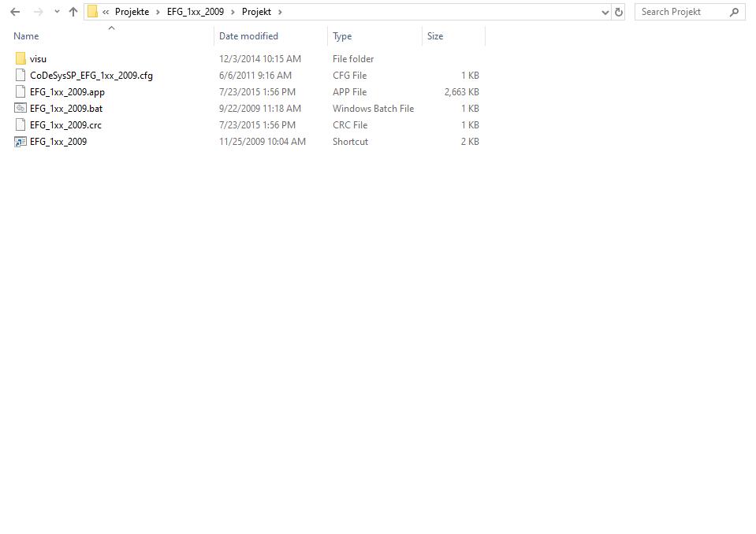Sort by Date modified column
The width and height of the screenshot is (756, 534).
coord(249,36)
